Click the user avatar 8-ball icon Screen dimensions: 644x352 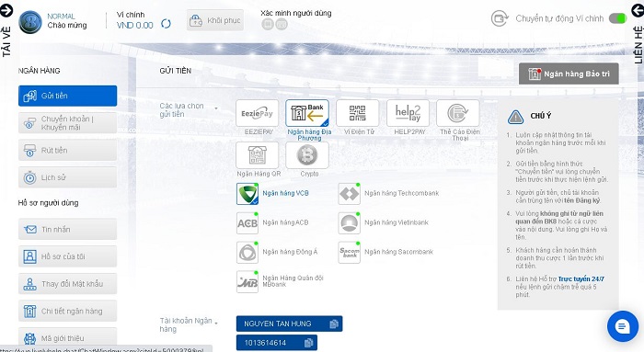[30, 22]
